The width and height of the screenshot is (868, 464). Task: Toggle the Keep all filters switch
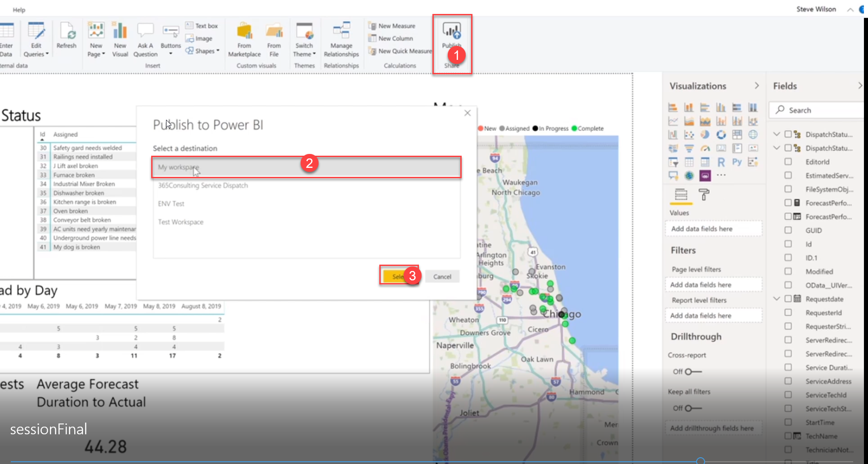tap(693, 408)
